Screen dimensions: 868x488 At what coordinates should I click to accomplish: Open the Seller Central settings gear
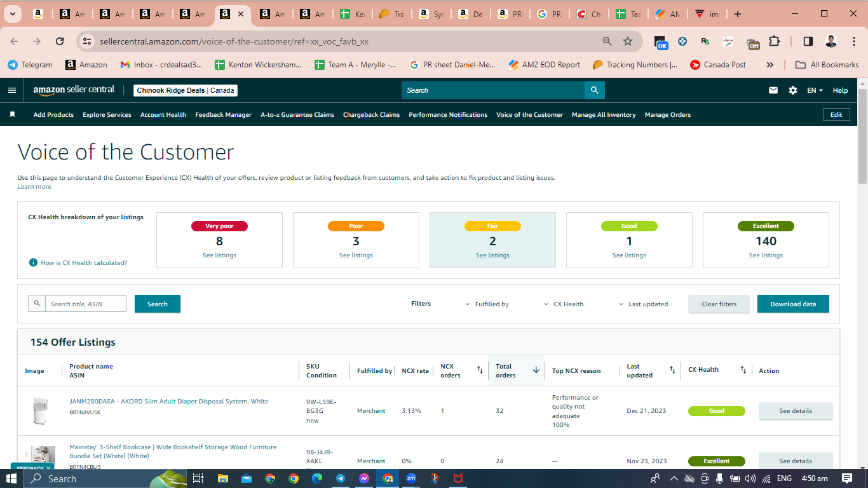(x=793, y=90)
